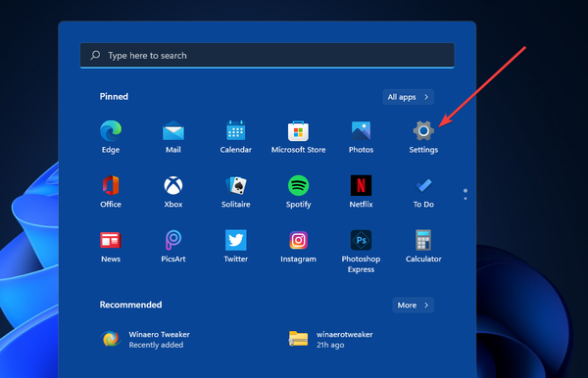Launch the Office app
The height and width of the screenshot is (378, 588).
(x=111, y=191)
